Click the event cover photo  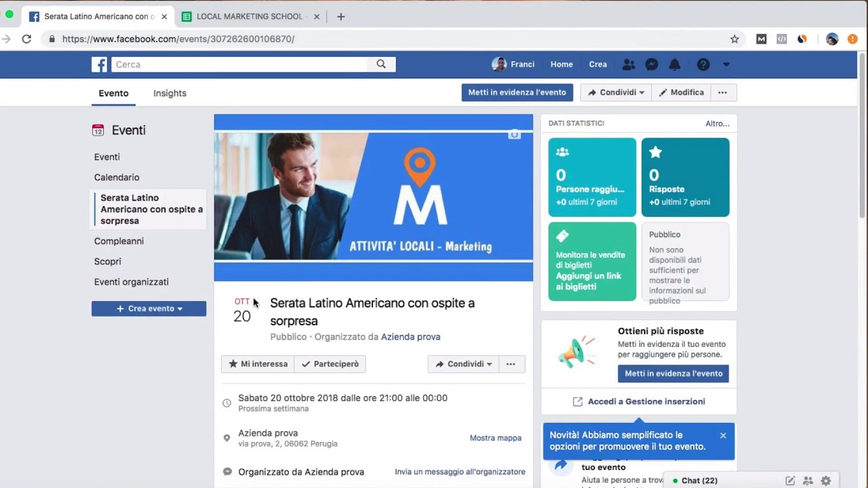374,197
